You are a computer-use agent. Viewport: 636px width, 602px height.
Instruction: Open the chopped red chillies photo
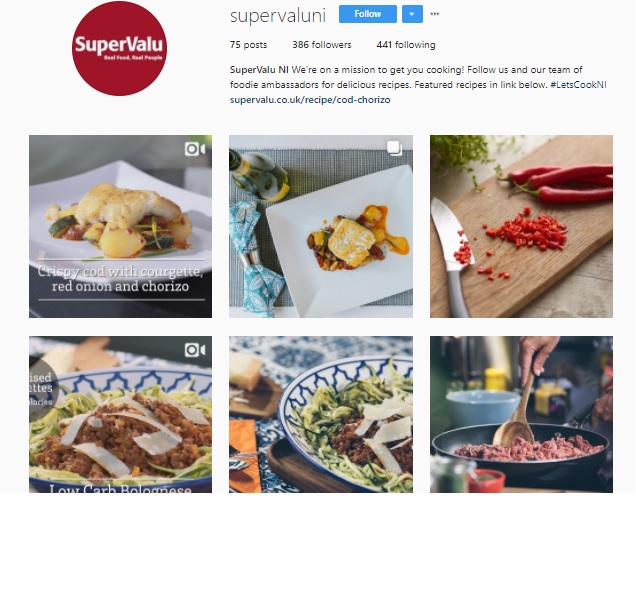[521, 226]
